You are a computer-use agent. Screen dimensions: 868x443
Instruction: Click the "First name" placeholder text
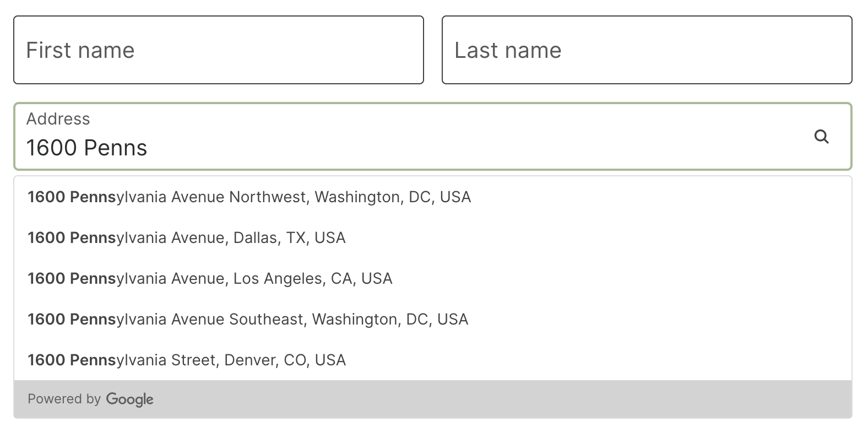point(80,50)
